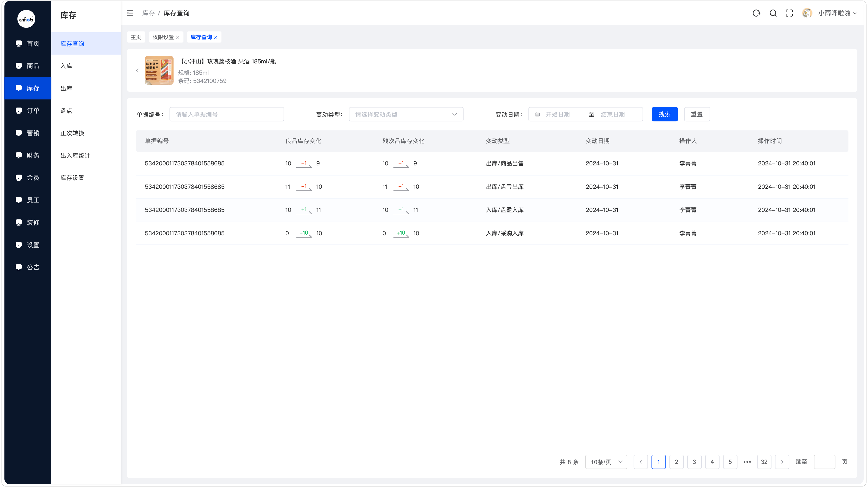Open the 变动类型 dropdown
868x488 pixels.
click(406, 114)
